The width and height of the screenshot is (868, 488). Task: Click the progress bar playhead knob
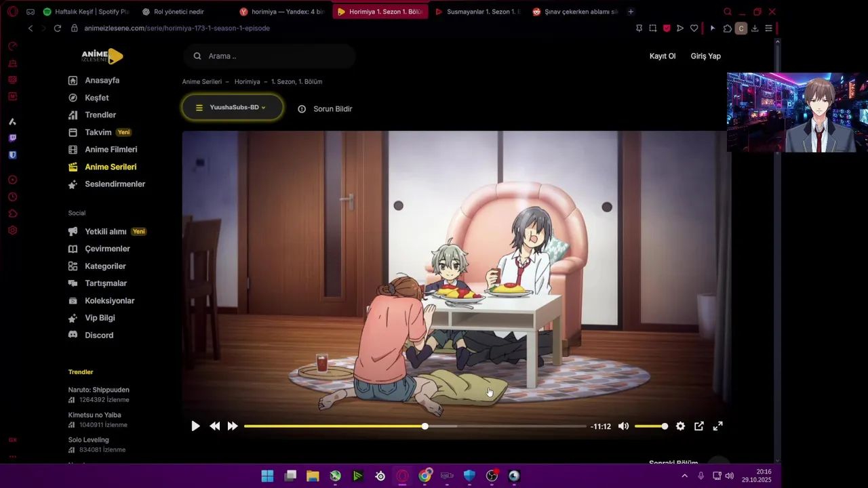coord(425,426)
